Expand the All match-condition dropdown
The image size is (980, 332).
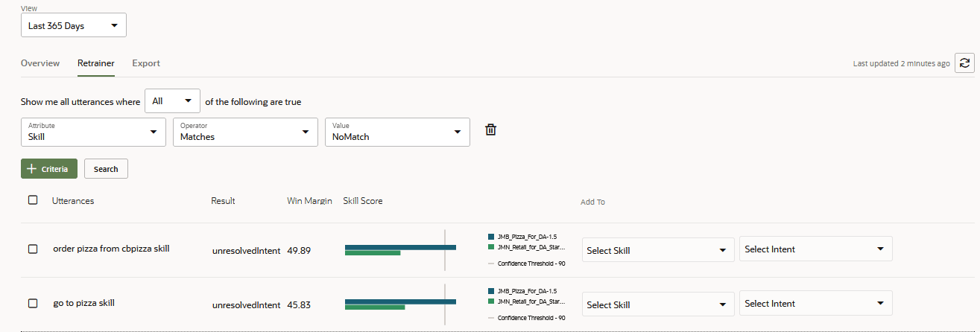[172, 101]
